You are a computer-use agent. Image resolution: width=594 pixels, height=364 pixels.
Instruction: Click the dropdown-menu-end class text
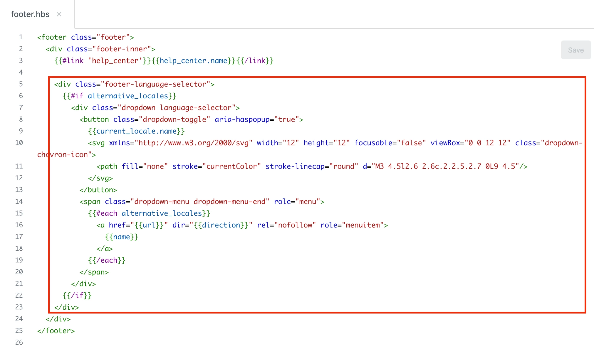coord(230,202)
